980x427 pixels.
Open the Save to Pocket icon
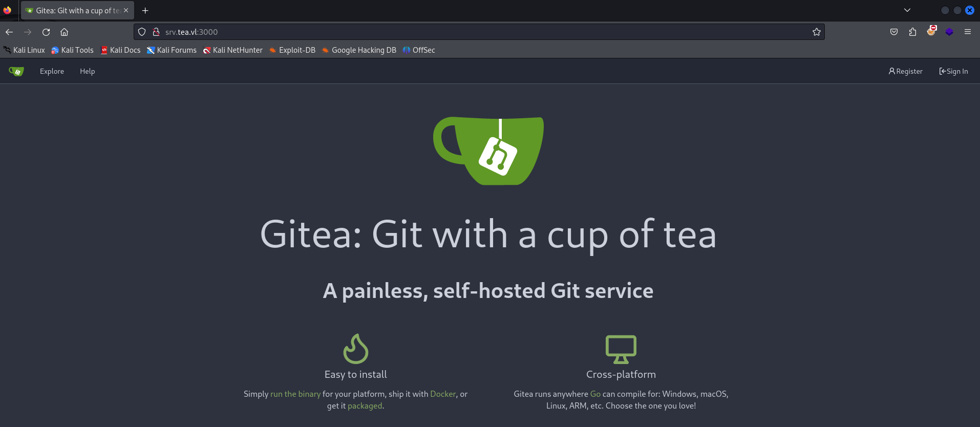pyautogui.click(x=894, y=32)
